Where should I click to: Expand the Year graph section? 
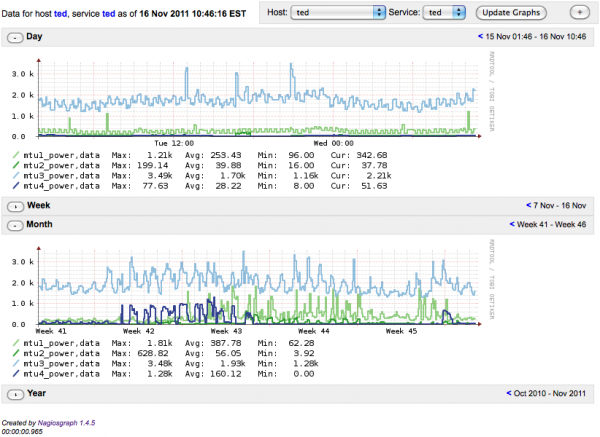15,394
